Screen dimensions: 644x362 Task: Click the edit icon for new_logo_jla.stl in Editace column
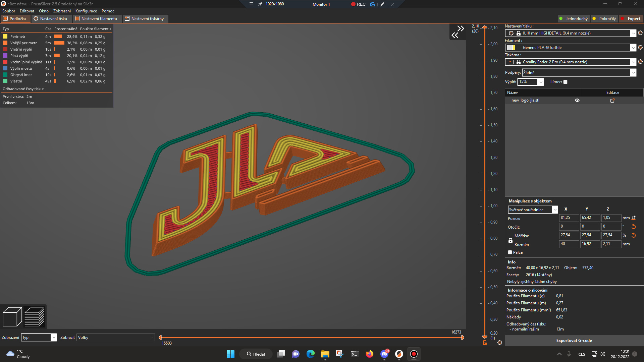pos(612,100)
